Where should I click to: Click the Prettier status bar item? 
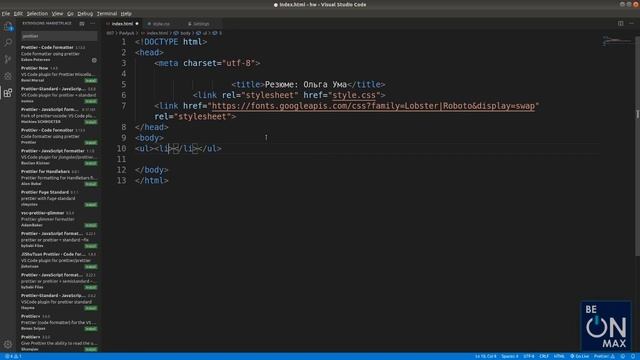[x=604, y=356]
